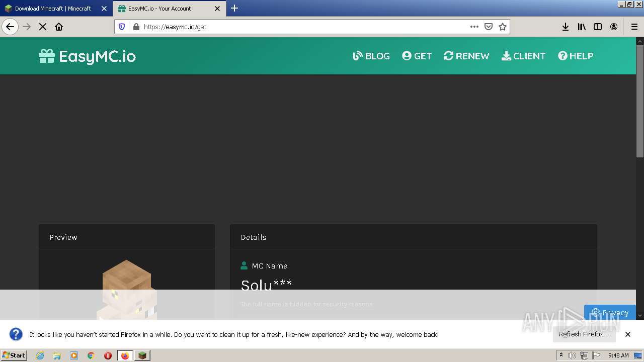This screenshot has width=644, height=362.
Task: Open the BLOG nav link
Action: tap(371, 56)
